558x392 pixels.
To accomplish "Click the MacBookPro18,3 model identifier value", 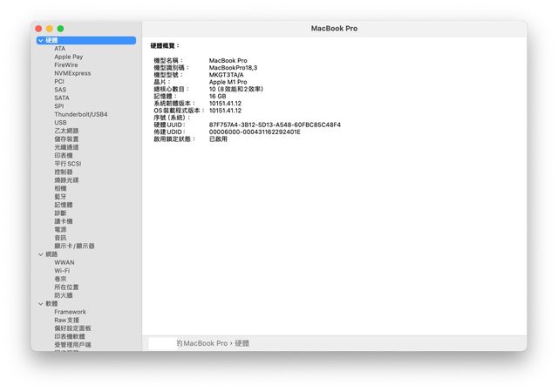I will click(x=233, y=68).
